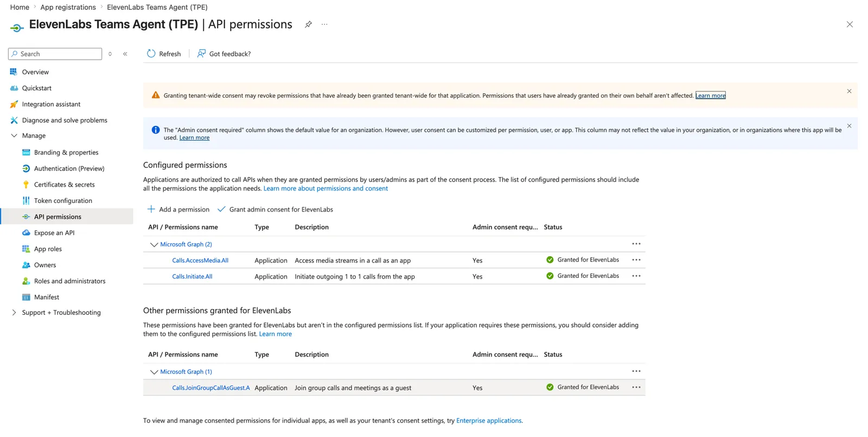Collapse the Microsoft Graph (2) group

tap(154, 245)
